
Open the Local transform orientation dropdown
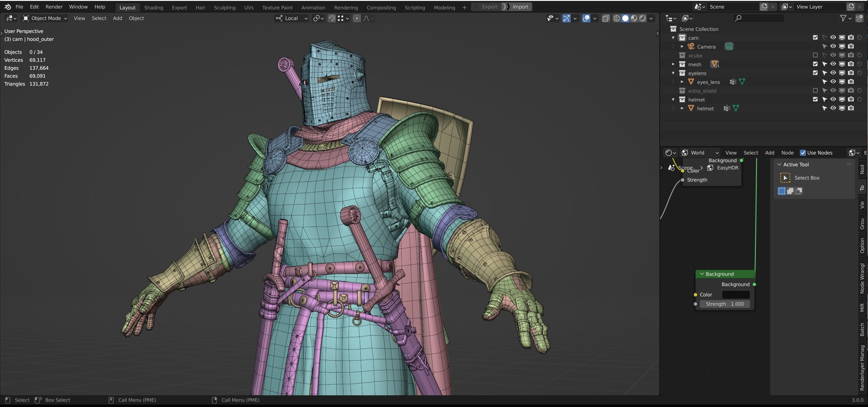[291, 18]
